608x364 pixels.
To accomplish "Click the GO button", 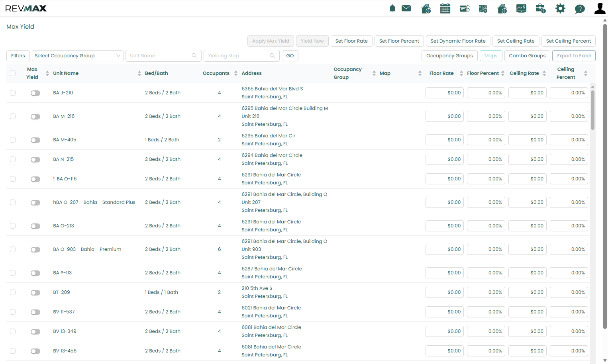I will (290, 56).
